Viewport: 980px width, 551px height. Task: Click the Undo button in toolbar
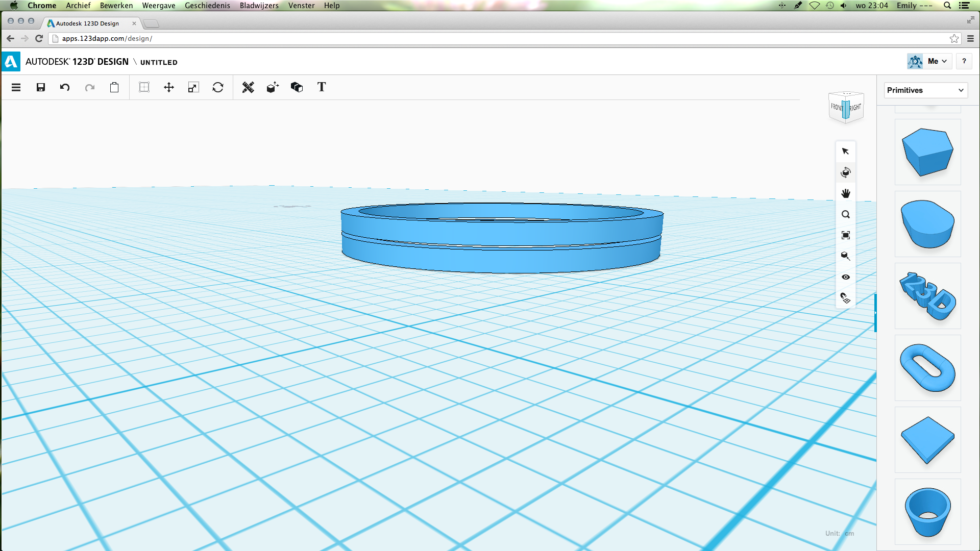coord(65,87)
